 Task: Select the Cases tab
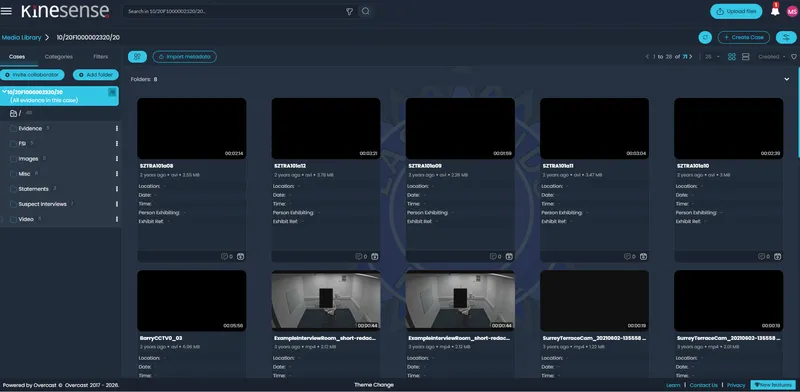pos(17,57)
